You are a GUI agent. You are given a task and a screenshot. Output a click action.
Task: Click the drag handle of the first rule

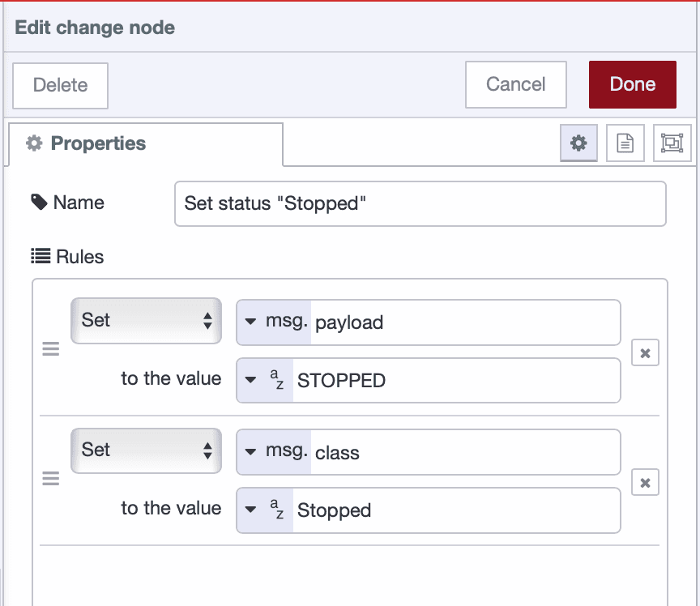pyautogui.click(x=51, y=348)
